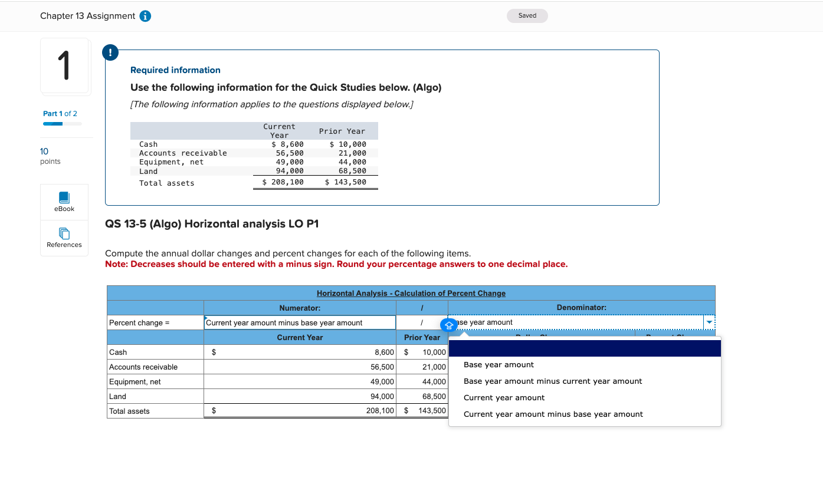Click the exclamation alert icon
This screenshot has width=823, height=504.
[110, 52]
